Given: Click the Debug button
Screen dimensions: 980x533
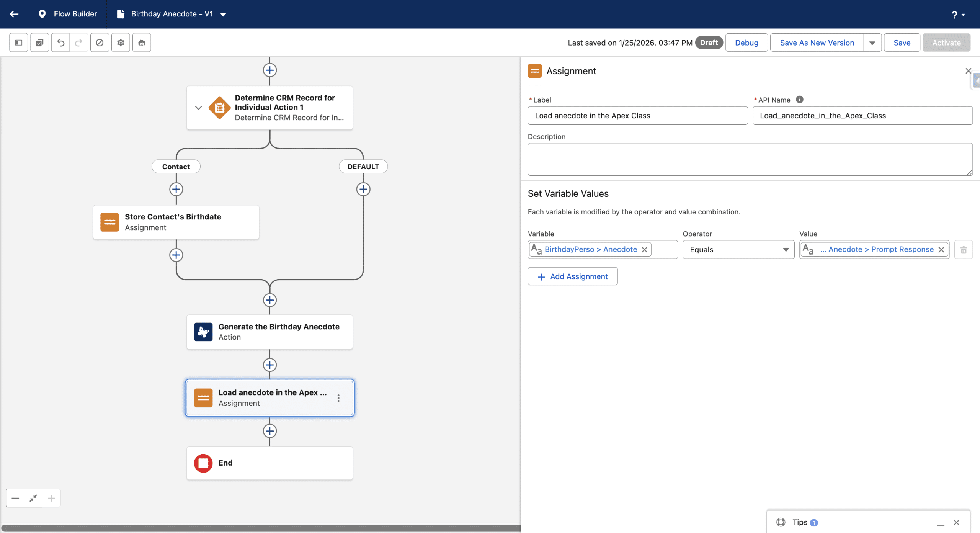Looking at the screenshot, I should click(x=746, y=43).
